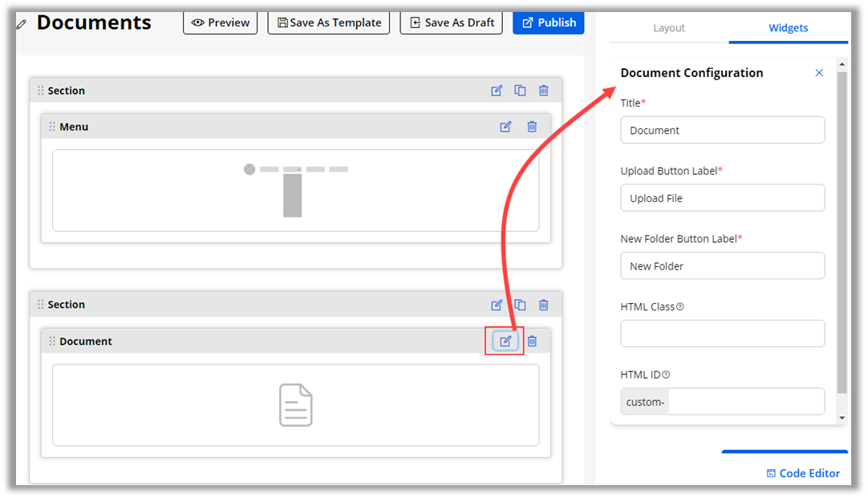Click the HTML Class help icon
The width and height of the screenshot is (868, 498).
(x=680, y=306)
